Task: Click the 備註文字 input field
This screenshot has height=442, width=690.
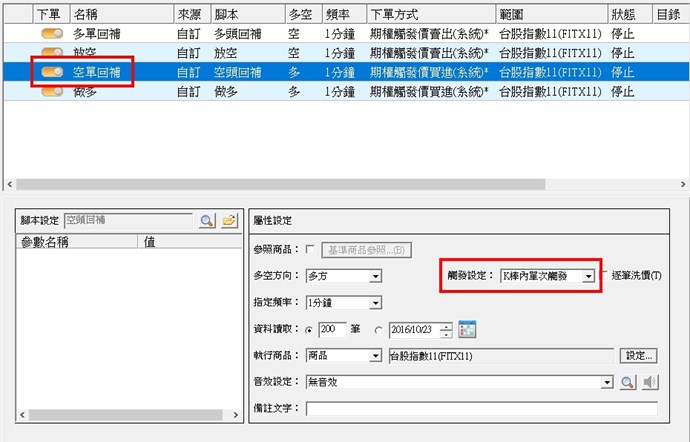Action: pos(482,408)
